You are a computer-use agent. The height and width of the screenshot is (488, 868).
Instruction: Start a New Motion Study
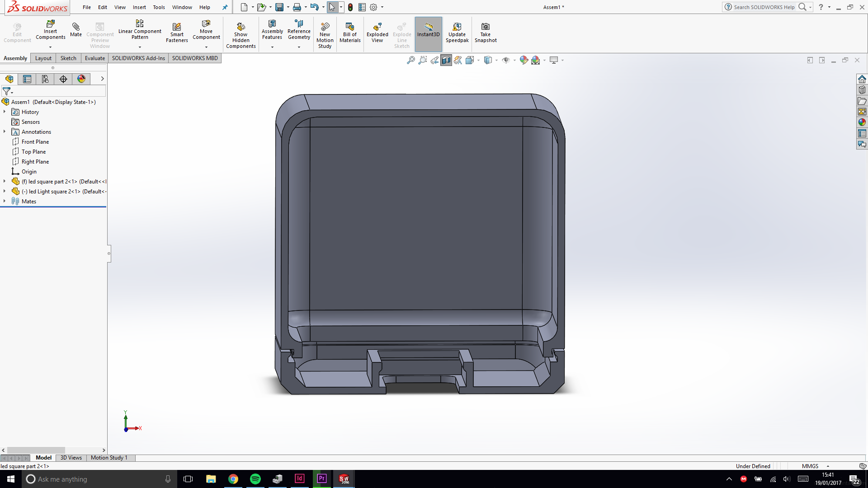click(x=325, y=35)
